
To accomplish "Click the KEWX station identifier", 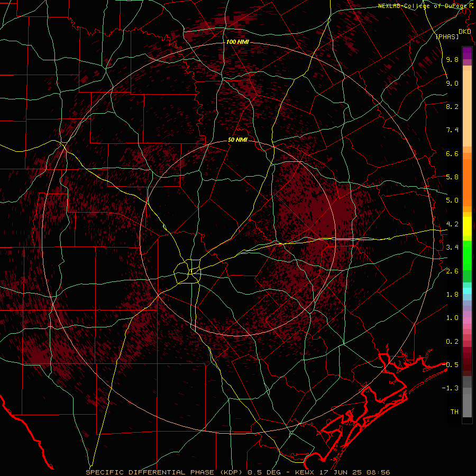I will tap(305, 472).
